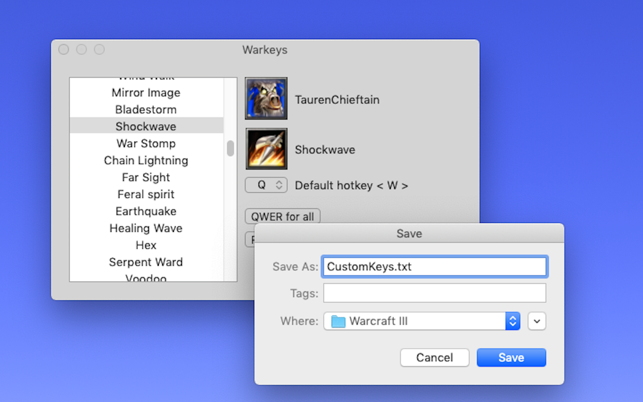Click the Save As filename field
643x402 pixels.
click(x=434, y=267)
